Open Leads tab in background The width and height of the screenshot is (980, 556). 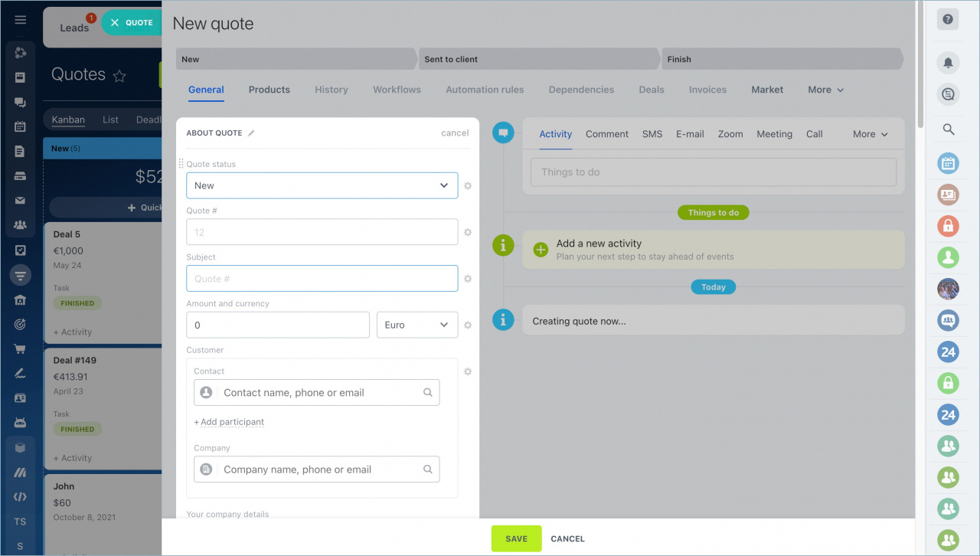(x=74, y=28)
